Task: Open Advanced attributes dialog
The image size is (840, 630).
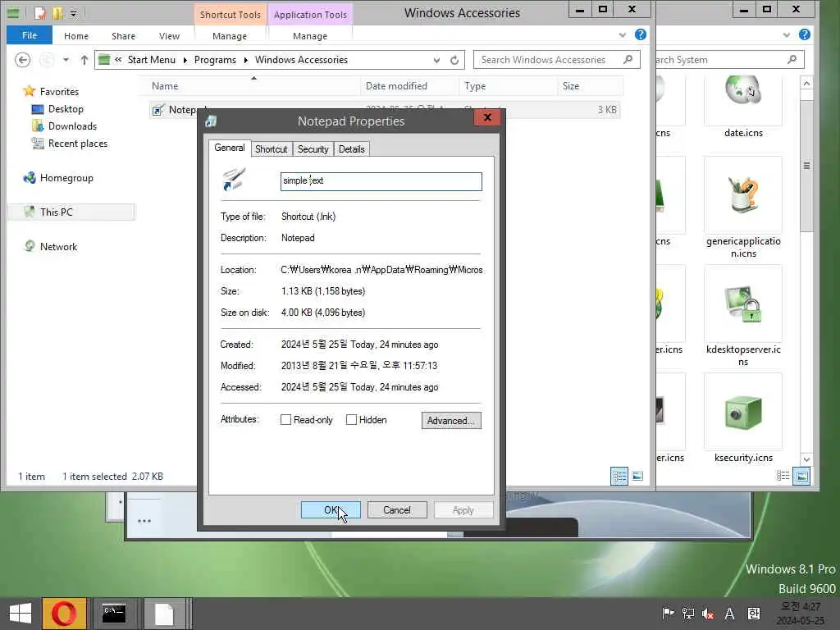Action: pyautogui.click(x=451, y=421)
